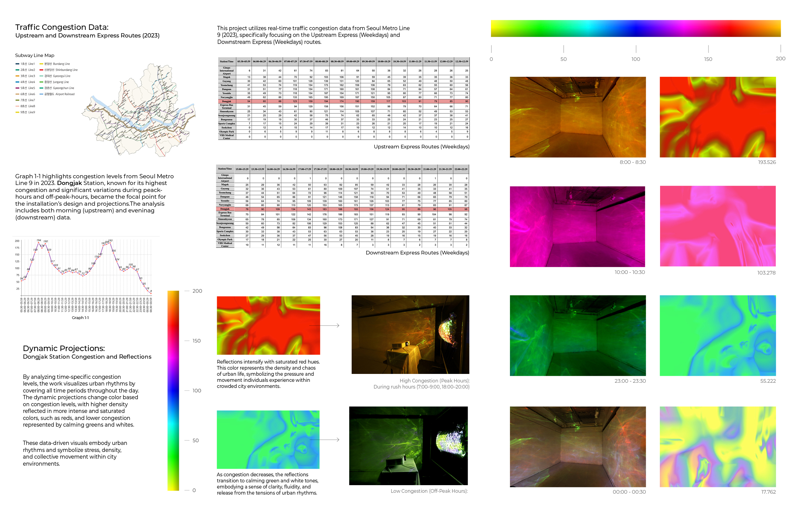The image size is (812, 508).
Task: Select the red texture labeled 193.526
Action: 717,117
